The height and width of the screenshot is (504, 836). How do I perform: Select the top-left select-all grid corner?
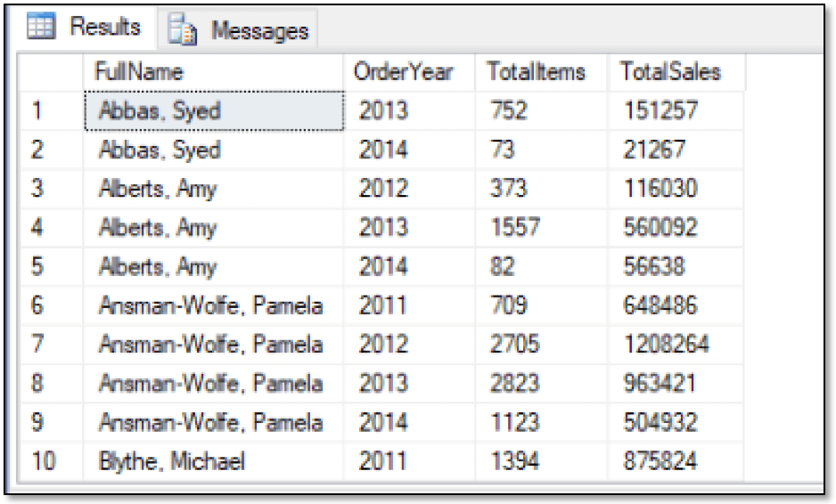[x=51, y=72]
